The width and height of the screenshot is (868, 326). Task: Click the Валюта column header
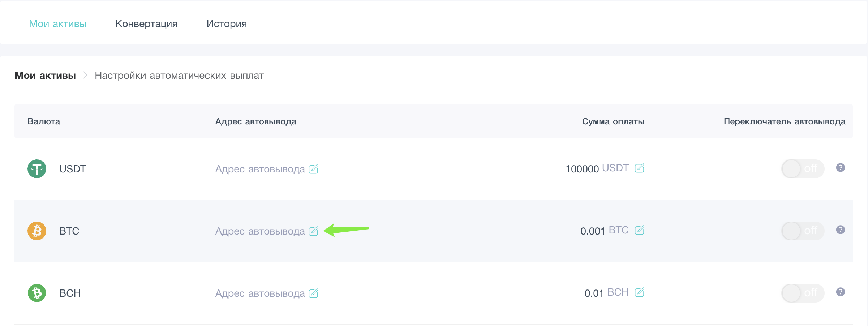(x=44, y=121)
